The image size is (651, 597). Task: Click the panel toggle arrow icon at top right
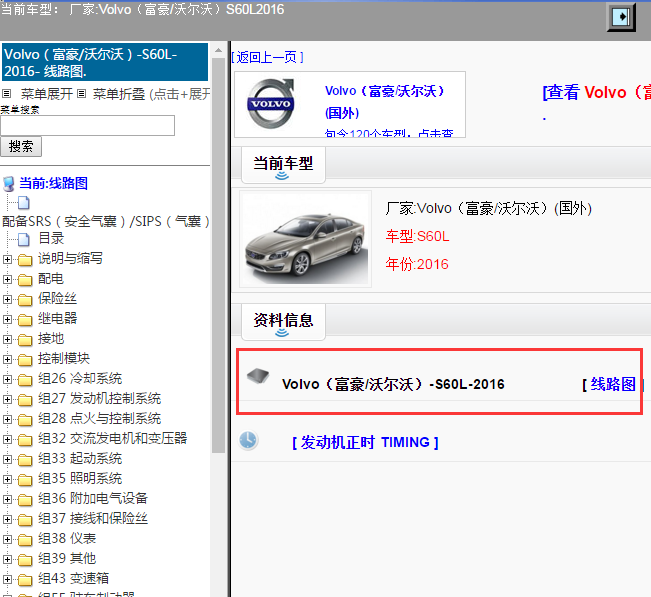pos(621,17)
